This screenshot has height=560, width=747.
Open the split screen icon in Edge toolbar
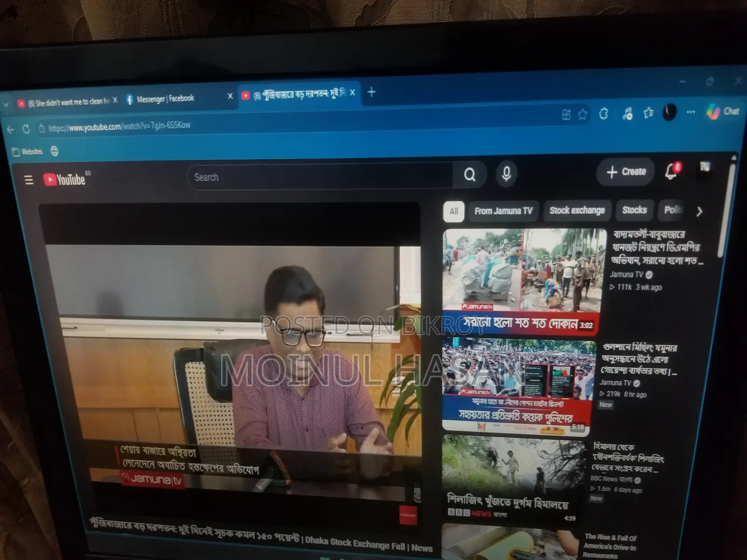(x=566, y=115)
